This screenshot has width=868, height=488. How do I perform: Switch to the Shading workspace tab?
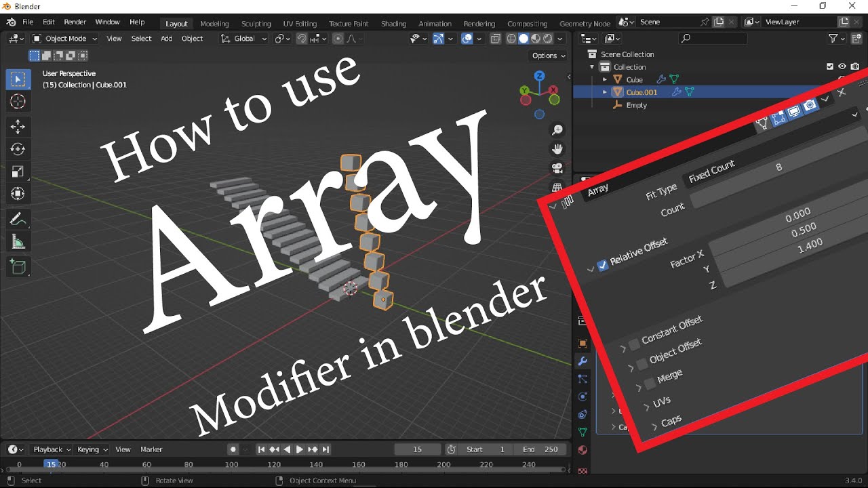click(393, 24)
